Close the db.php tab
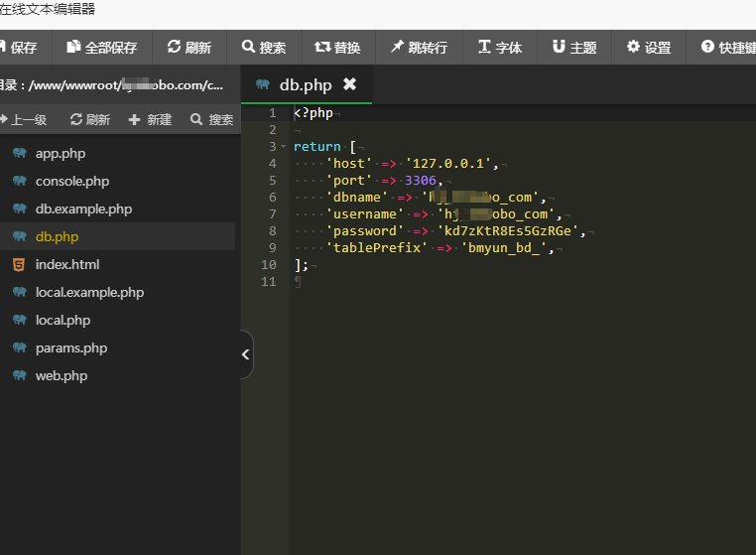 (x=349, y=84)
